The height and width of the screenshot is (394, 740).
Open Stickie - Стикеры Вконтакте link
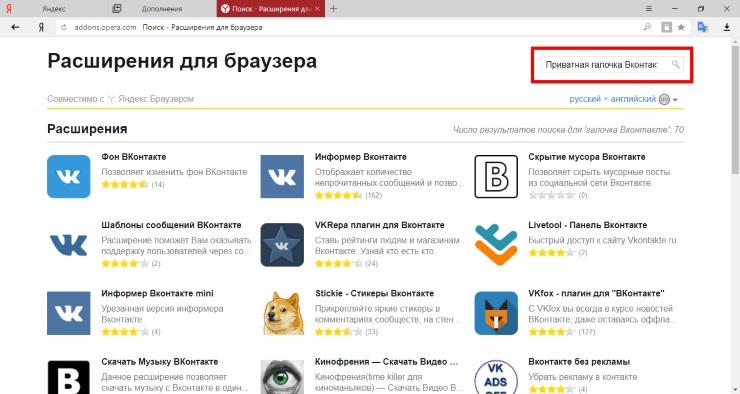(x=374, y=293)
